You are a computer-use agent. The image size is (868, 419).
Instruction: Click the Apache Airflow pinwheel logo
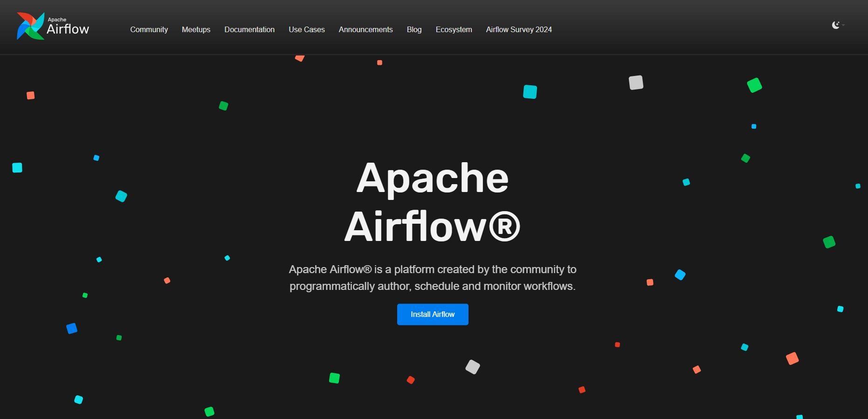point(30,26)
